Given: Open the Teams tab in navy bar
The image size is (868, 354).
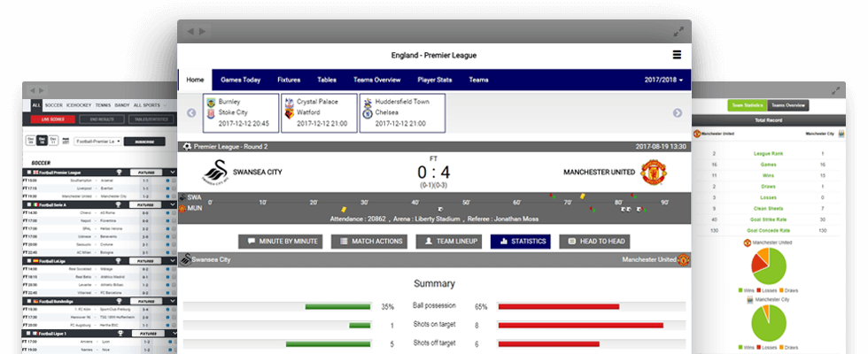Looking at the screenshot, I should 478,81.
